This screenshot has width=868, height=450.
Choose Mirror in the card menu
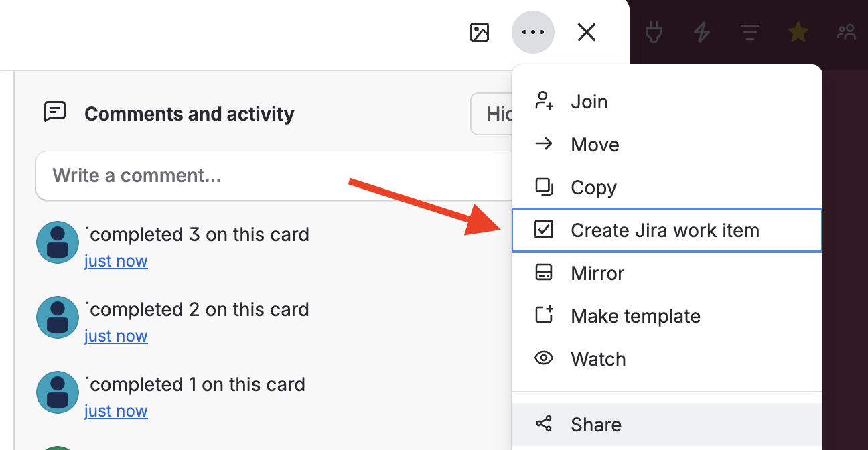click(667, 273)
